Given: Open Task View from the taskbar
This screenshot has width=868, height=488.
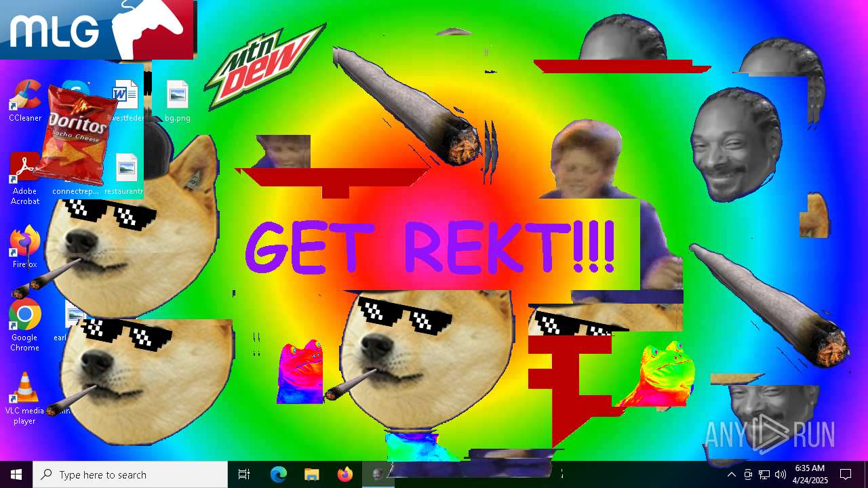Looking at the screenshot, I should [244, 474].
